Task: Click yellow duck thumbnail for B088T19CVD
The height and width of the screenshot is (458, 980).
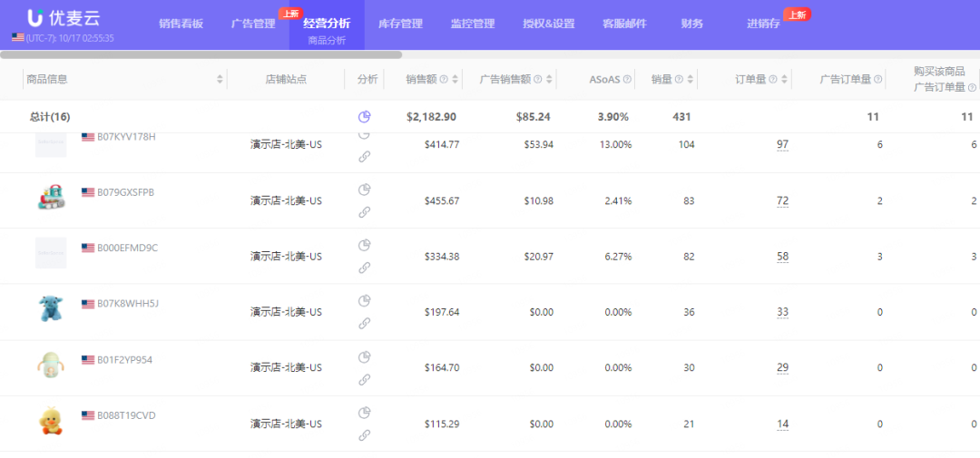Action: point(51,421)
